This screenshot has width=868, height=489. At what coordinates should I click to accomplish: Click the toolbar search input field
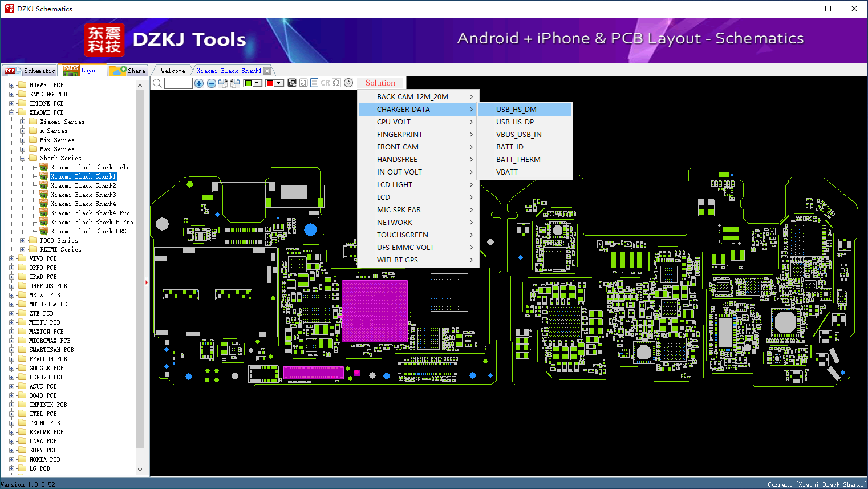point(179,83)
